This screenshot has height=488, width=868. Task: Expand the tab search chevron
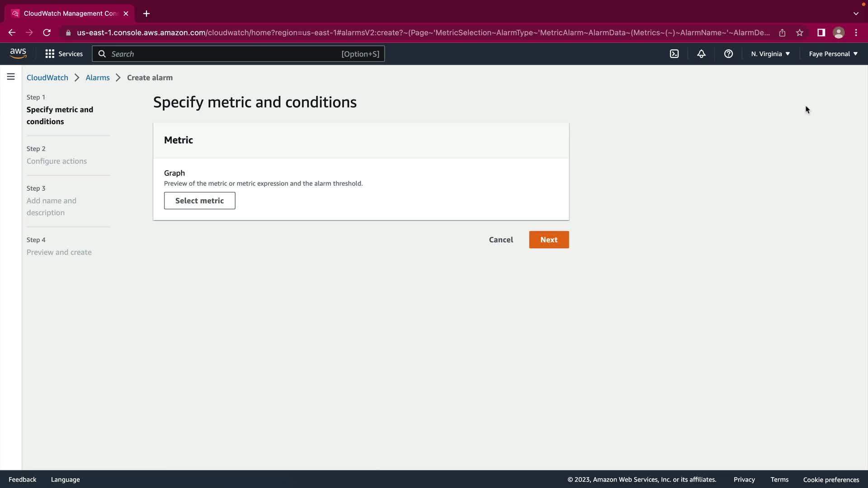click(856, 14)
